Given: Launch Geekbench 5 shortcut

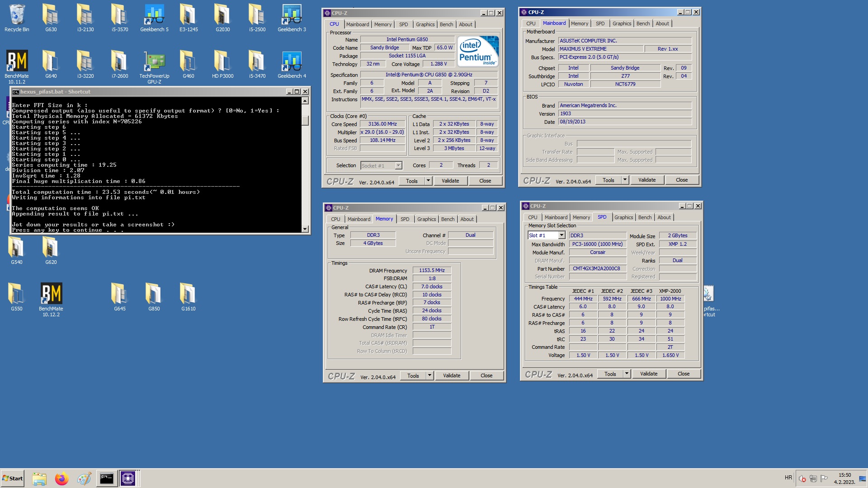Looking at the screenshot, I should click(154, 18).
